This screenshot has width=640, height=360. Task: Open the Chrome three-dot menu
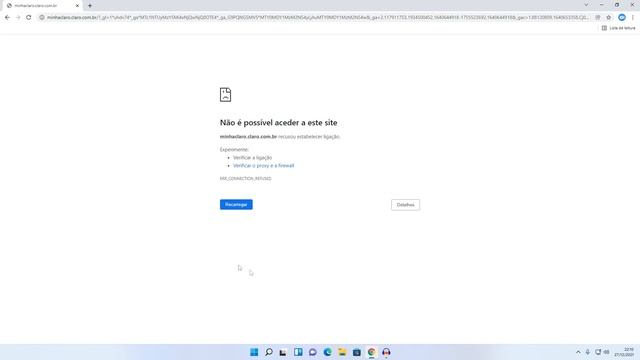(633, 18)
